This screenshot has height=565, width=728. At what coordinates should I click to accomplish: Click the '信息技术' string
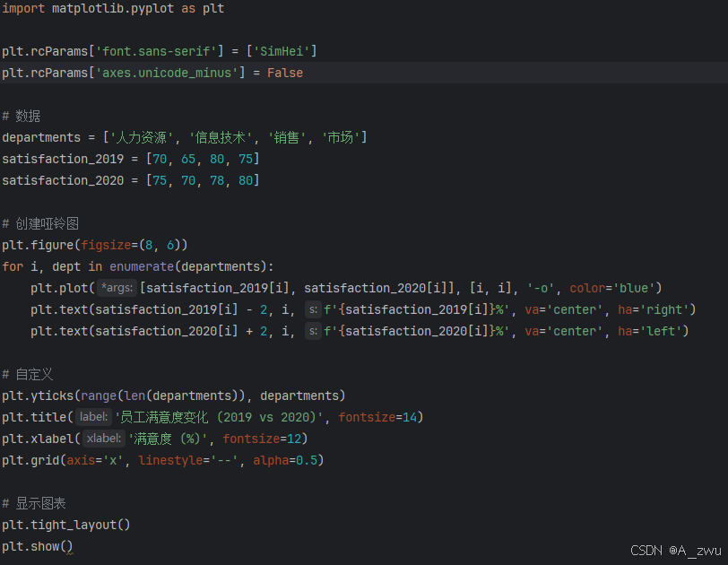click(x=220, y=137)
